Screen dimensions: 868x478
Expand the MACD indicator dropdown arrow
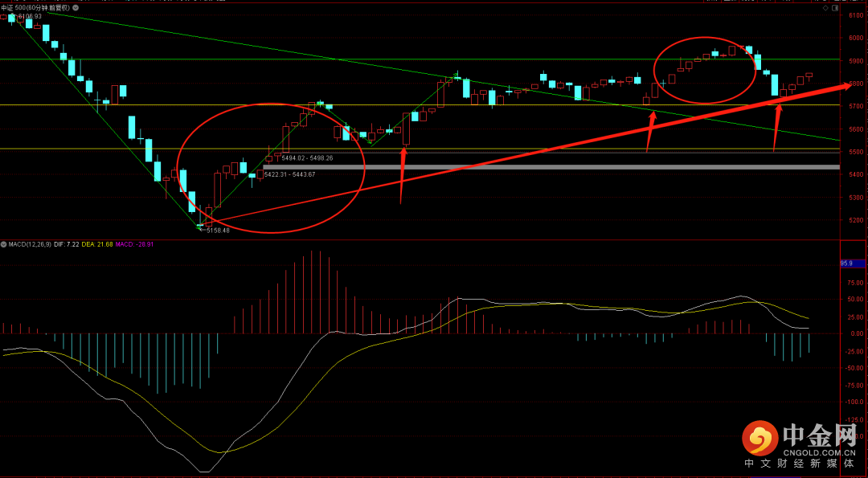(x=3, y=244)
